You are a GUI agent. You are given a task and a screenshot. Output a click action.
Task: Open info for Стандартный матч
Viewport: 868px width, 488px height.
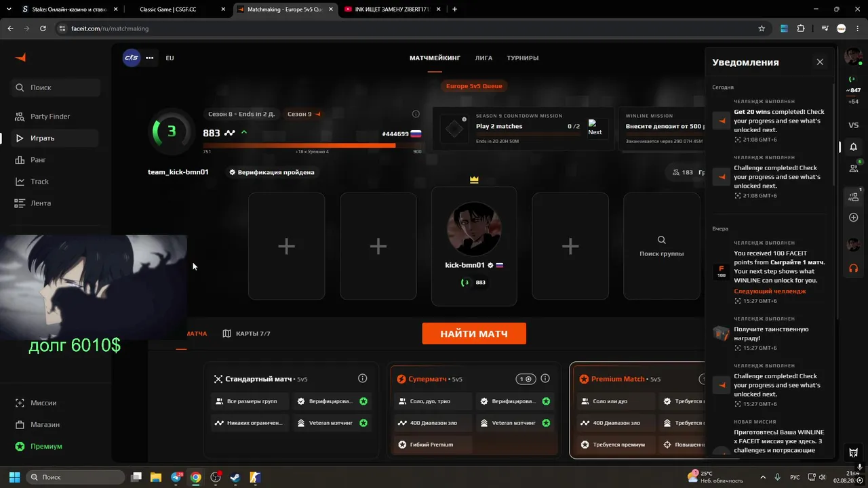(362, 379)
